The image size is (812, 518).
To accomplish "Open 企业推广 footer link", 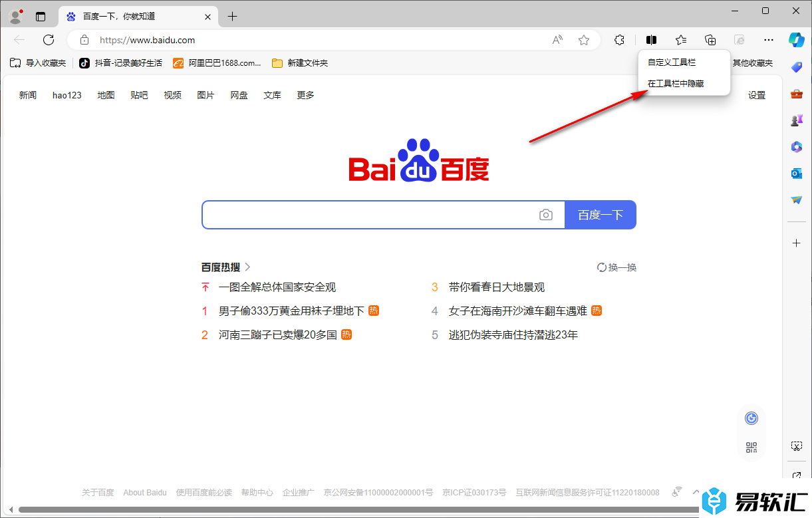I will click(x=299, y=493).
